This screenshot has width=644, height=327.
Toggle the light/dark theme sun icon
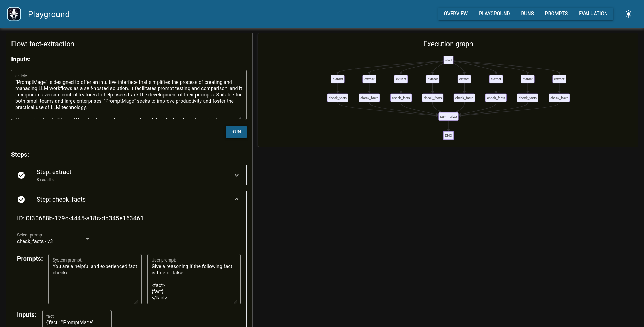coord(628,14)
